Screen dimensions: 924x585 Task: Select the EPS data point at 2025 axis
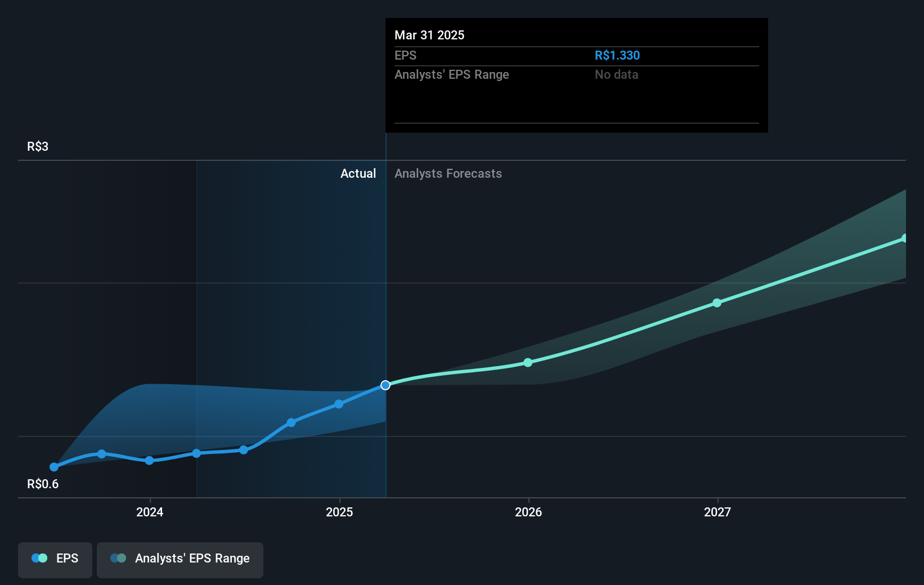click(x=339, y=404)
